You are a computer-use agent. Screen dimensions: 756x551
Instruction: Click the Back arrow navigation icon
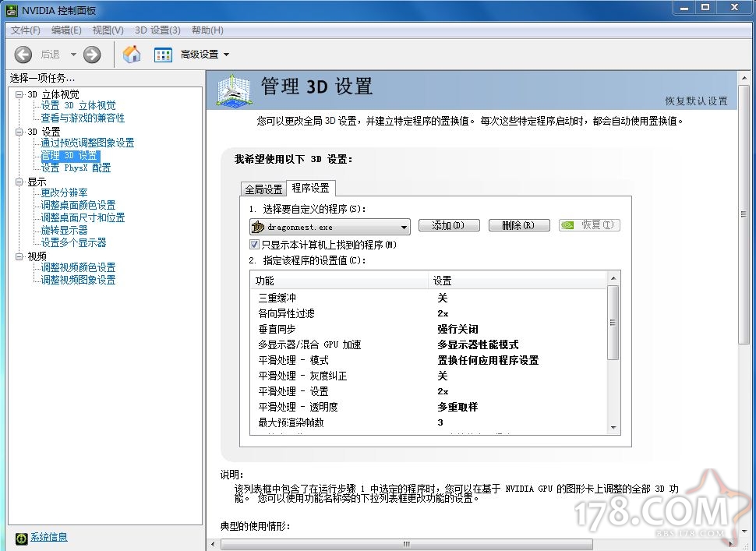23,55
